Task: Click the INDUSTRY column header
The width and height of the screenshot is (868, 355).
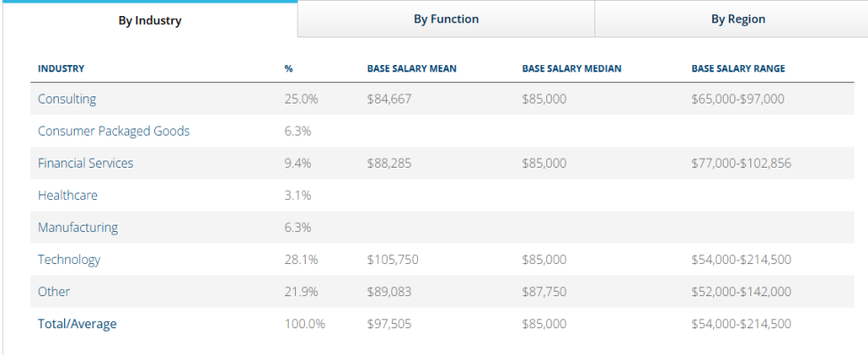Action: coord(61,69)
